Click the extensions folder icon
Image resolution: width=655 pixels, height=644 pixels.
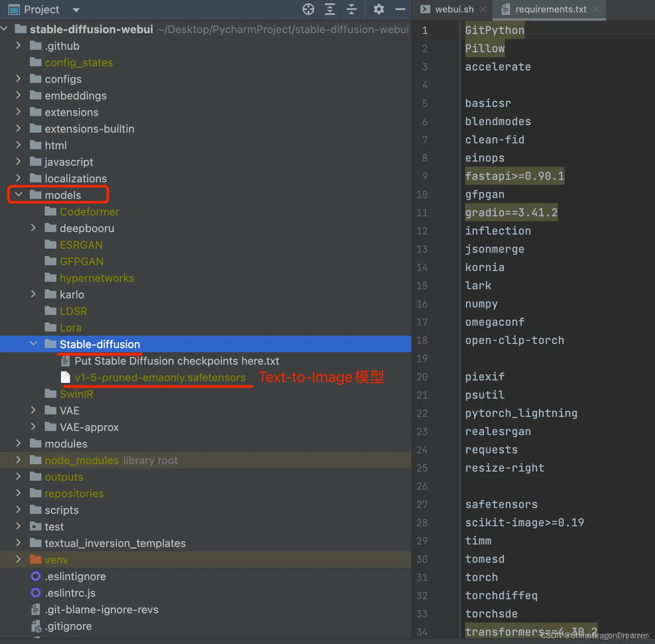tap(36, 111)
